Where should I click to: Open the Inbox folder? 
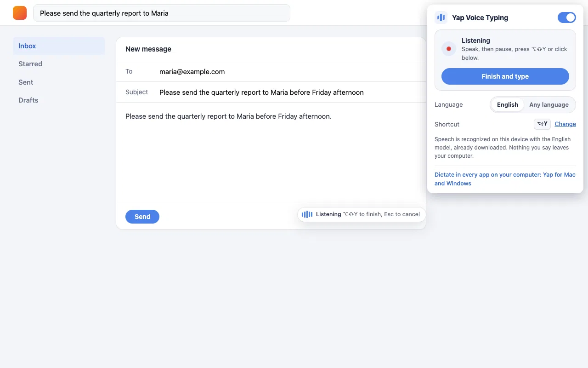point(59,46)
